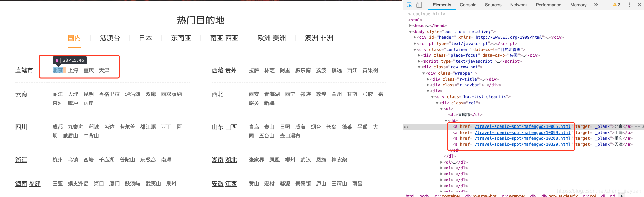Collapse the div class="hot-list clearfix" node
The image size is (644, 197).
pos(432,97)
